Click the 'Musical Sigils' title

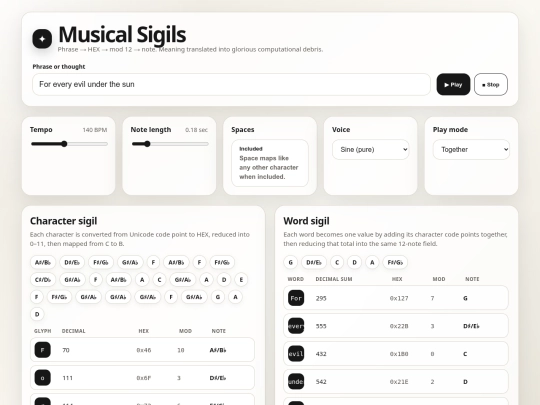pos(122,34)
